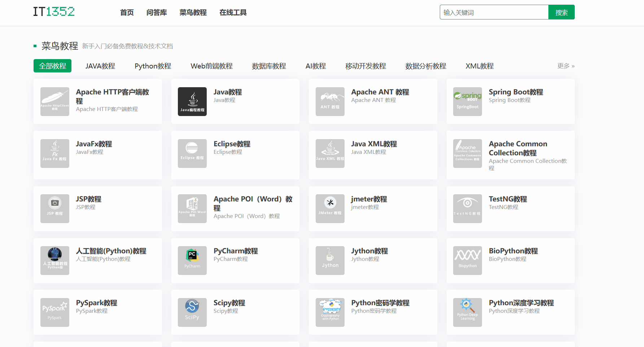Click the Apache POI Word icon
The width and height of the screenshot is (644, 347).
(192, 209)
